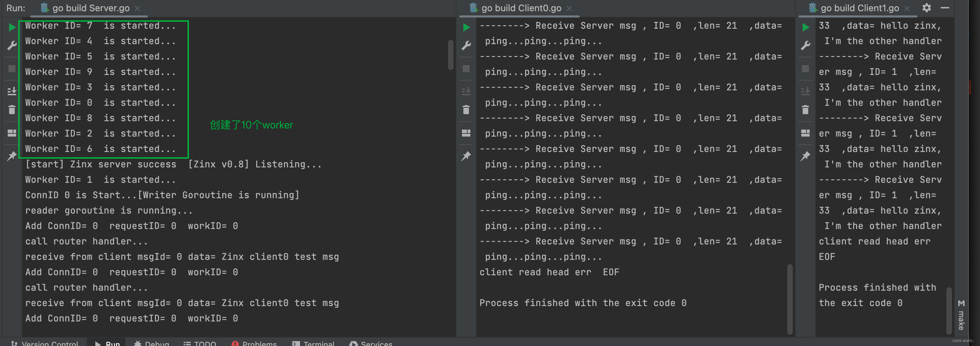Click the stop square in Client1 pane
The image size is (980, 346).
click(x=805, y=68)
